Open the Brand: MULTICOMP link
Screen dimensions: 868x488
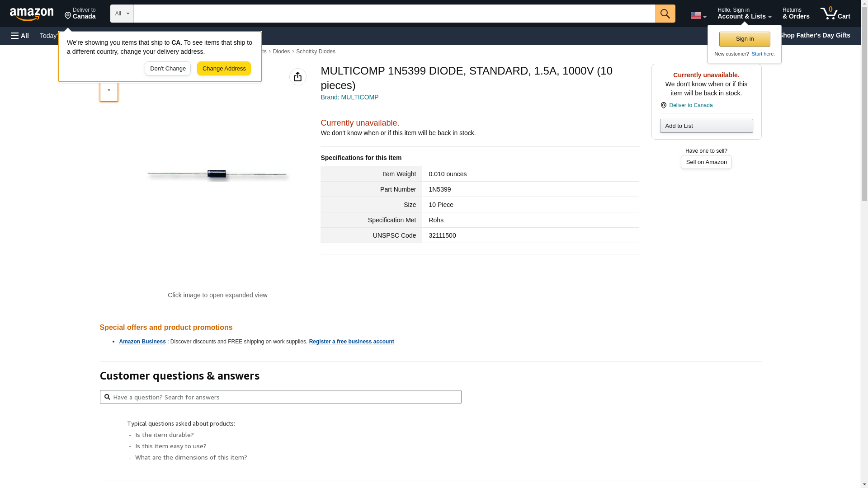(349, 97)
